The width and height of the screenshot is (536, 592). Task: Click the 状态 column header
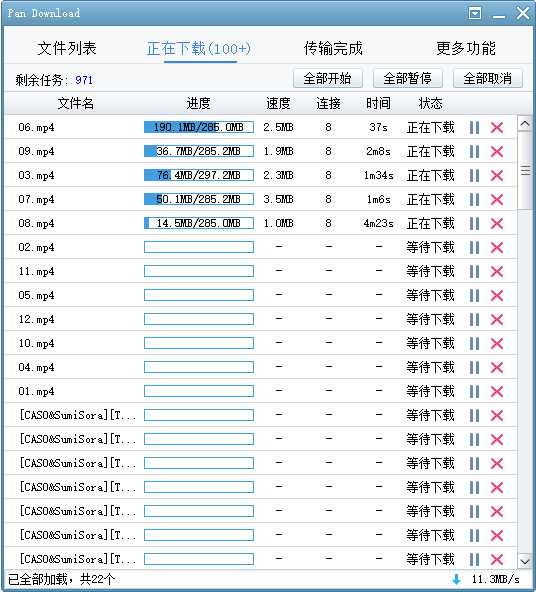(x=430, y=103)
